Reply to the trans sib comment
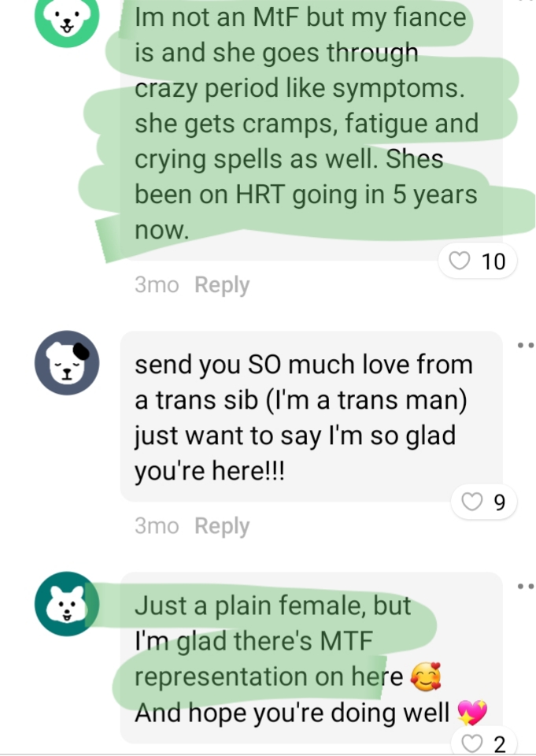 point(222,525)
